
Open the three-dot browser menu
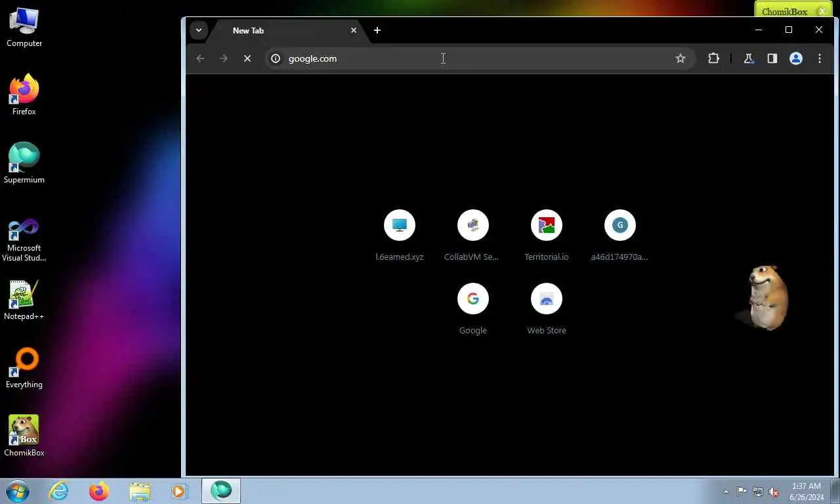click(820, 58)
